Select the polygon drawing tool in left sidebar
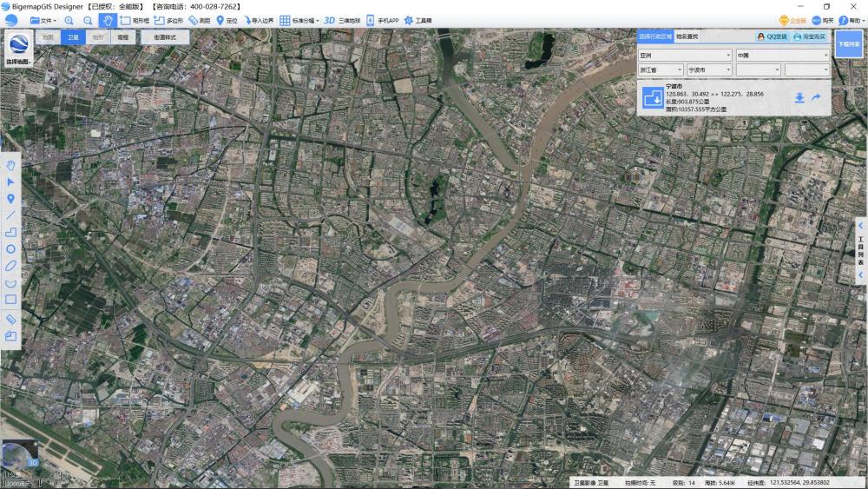868x489 pixels. [10, 232]
